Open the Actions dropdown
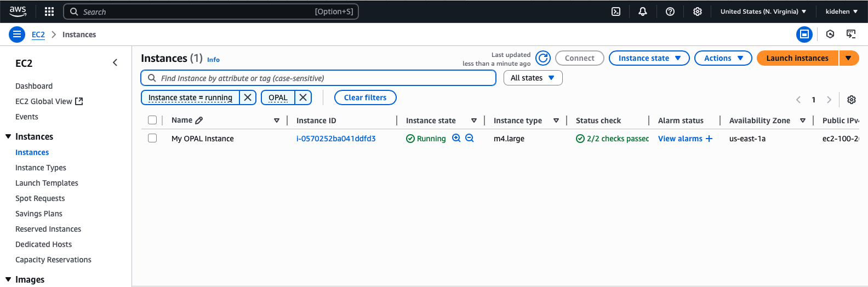Viewport: 868px width, 287px height. click(723, 58)
